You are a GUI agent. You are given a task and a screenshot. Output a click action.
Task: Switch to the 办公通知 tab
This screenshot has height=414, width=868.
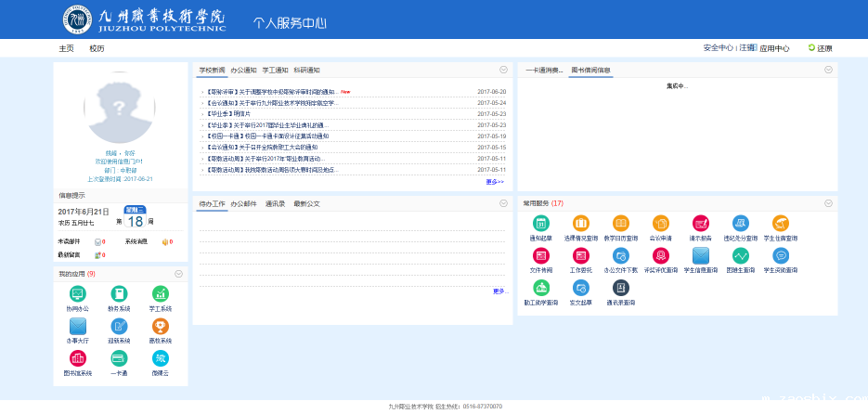pyautogui.click(x=243, y=70)
